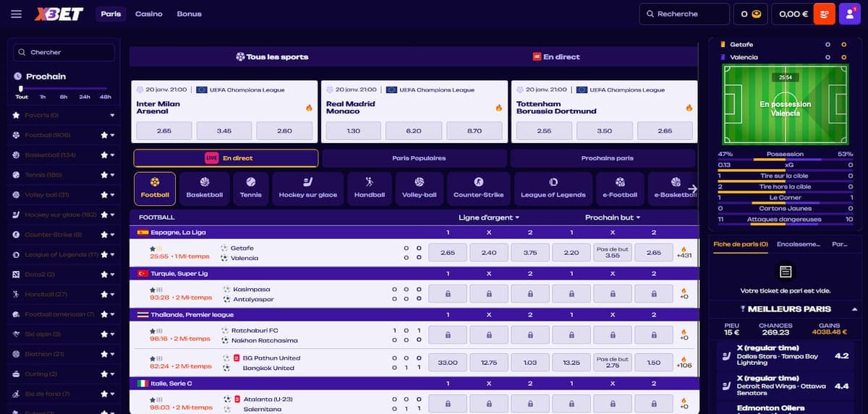The image size is (868, 414).
Task: Star the BG Pathum United match
Action: point(153,358)
